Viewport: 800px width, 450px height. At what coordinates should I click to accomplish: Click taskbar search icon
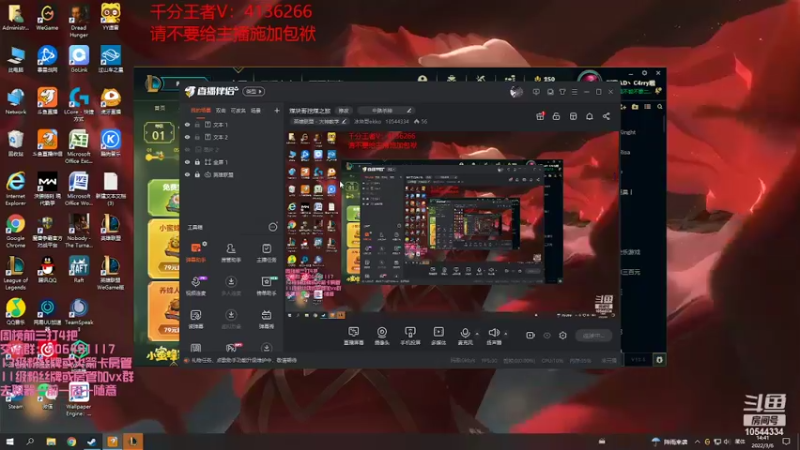(30, 441)
